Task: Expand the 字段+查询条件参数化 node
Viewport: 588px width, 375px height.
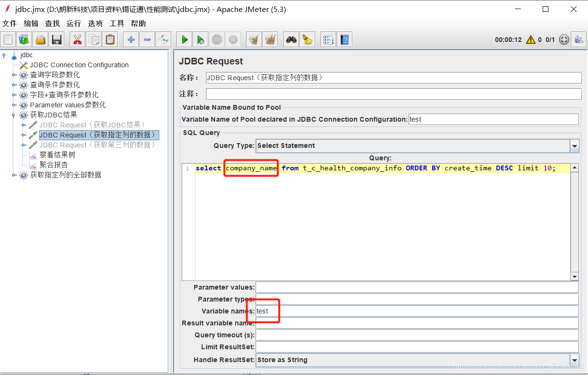Action: pyautogui.click(x=14, y=95)
